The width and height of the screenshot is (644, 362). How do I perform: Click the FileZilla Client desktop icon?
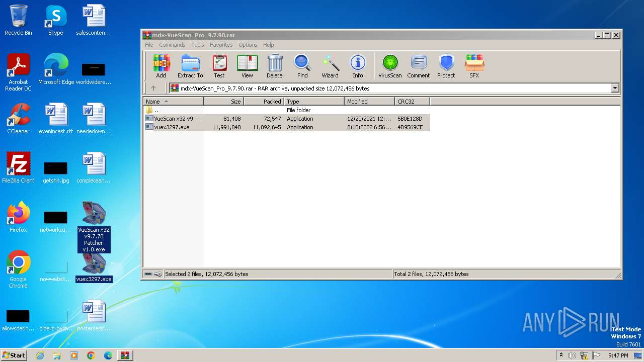(x=18, y=168)
